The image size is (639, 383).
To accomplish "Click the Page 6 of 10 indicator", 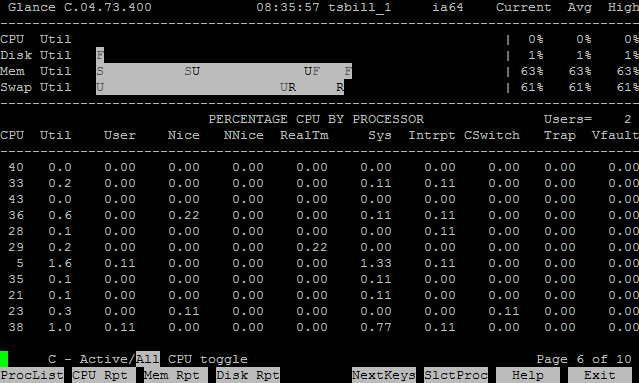I will pos(584,359).
